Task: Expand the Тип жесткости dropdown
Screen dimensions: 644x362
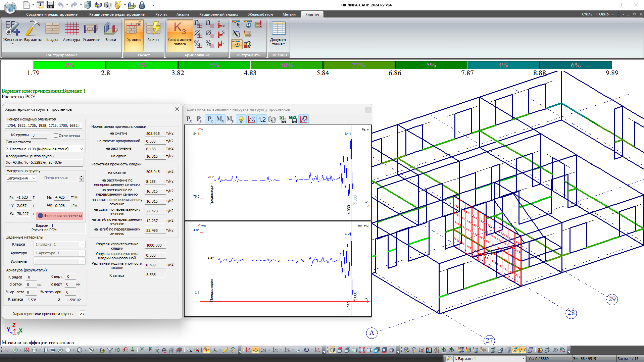Action: click(x=81, y=149)
